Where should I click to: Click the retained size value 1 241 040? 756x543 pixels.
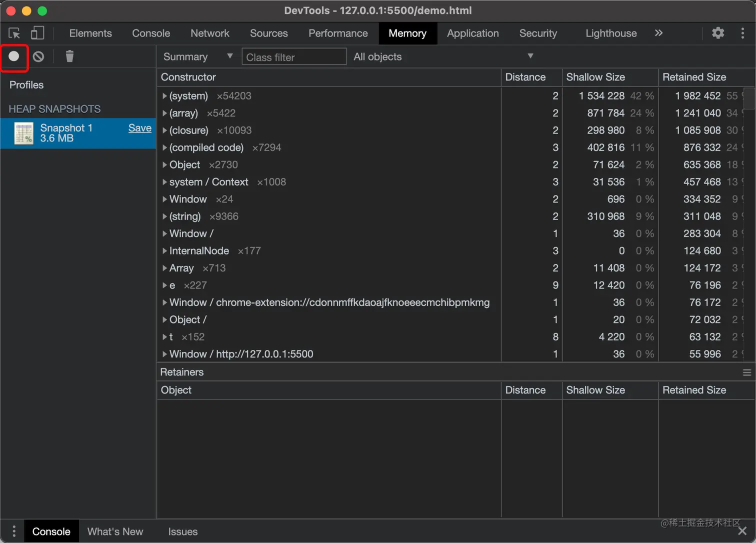698,113
